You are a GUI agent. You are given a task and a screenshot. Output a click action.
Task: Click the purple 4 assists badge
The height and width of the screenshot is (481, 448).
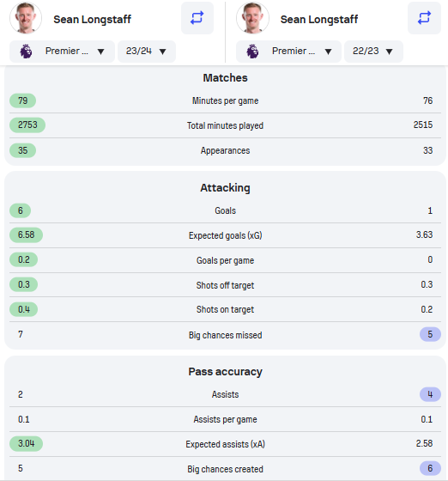coord(430,394)
